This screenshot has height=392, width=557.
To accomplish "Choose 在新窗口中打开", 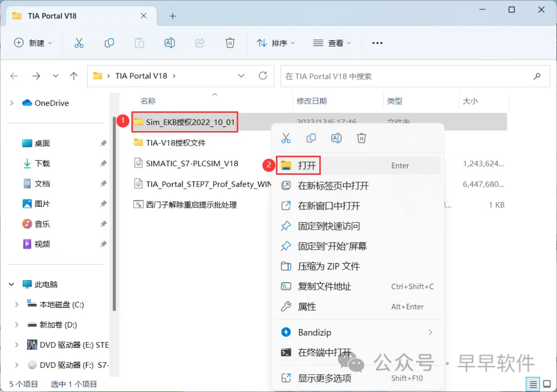I will [x=358, y=206].
